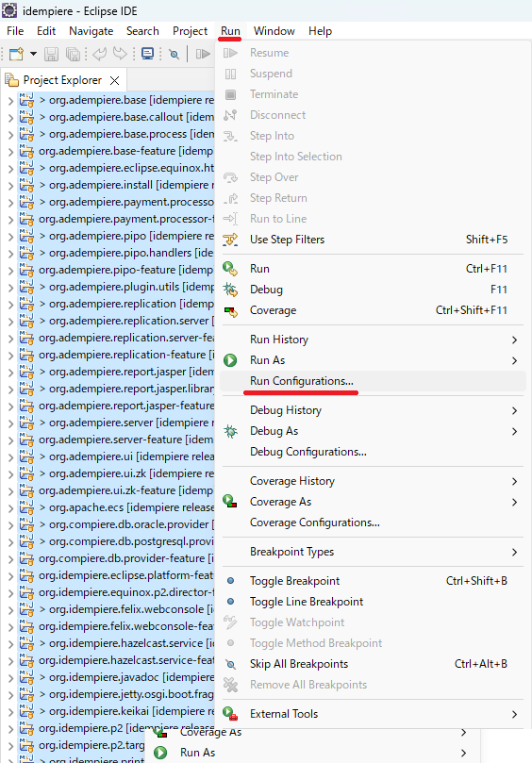
Task: Open the Window menu
Action: [x=274, y=31]
